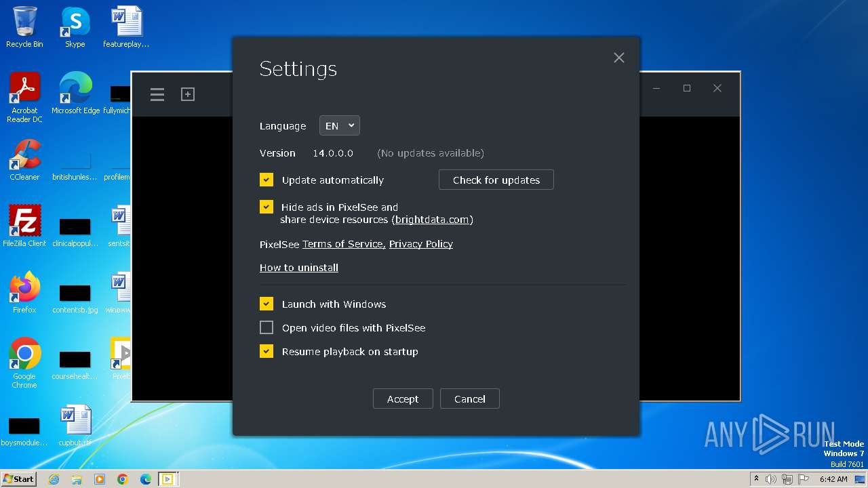Image resolution: width=868 pixels, height=488 pixels.
Task: Click the Action Center flag icon
Action: (x=804, y=479)
